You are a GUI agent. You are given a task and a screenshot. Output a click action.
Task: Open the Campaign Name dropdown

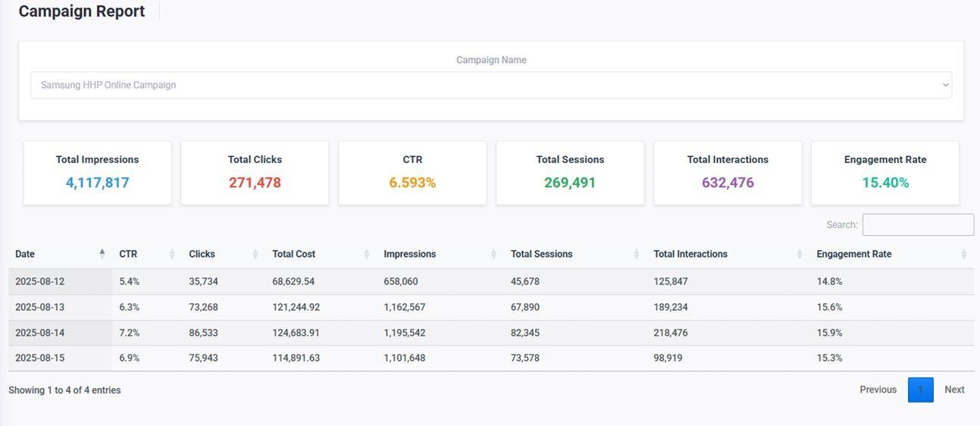click(x=490, y=85)
